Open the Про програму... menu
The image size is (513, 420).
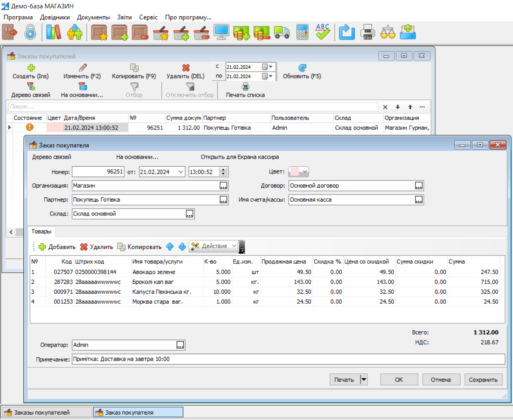click(x=188, y=17)
